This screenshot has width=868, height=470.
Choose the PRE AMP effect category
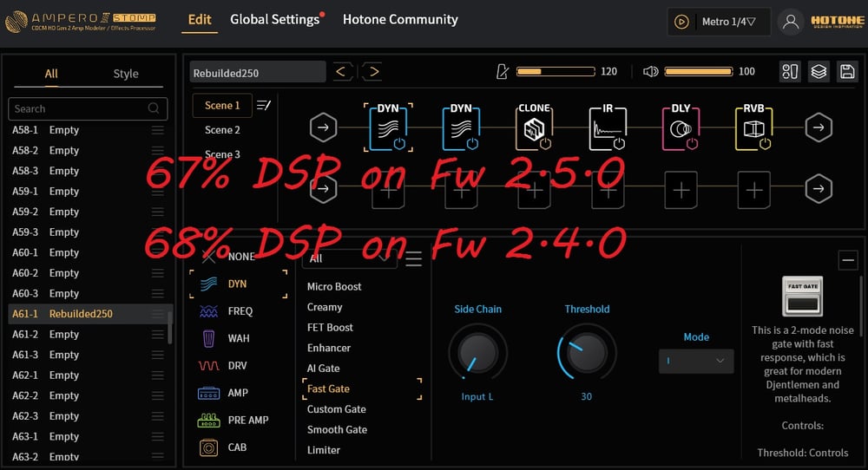233,421
